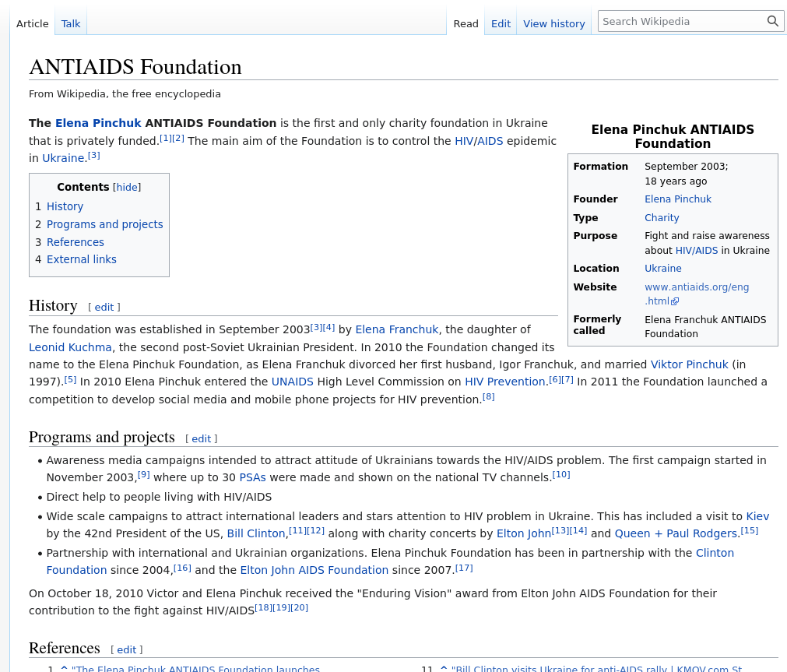This screenshot has height=672, width=787.
Task: Open the PSAs link
Action: tap(252, 477)
